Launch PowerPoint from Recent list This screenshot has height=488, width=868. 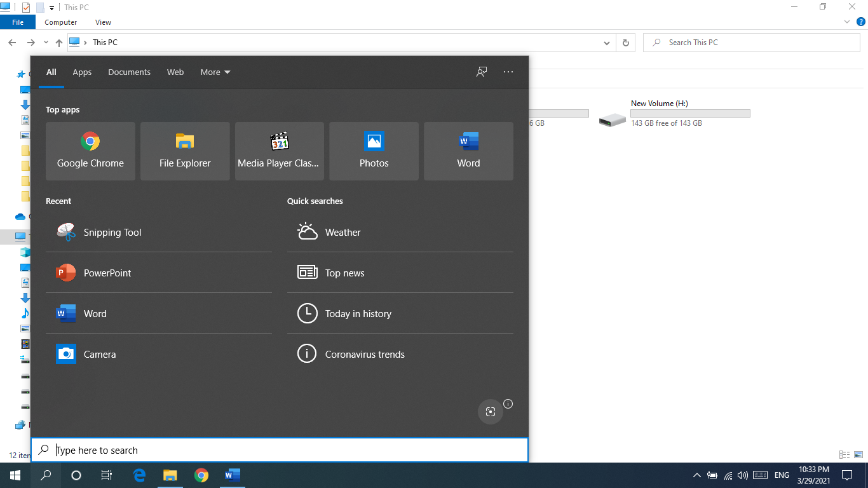click(x=108, y=273)
